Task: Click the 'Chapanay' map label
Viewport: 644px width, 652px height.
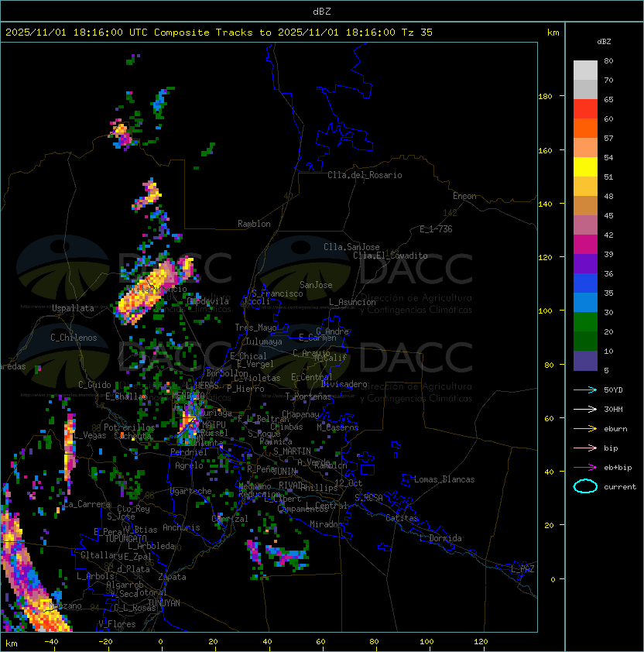Action: [300, 414]
